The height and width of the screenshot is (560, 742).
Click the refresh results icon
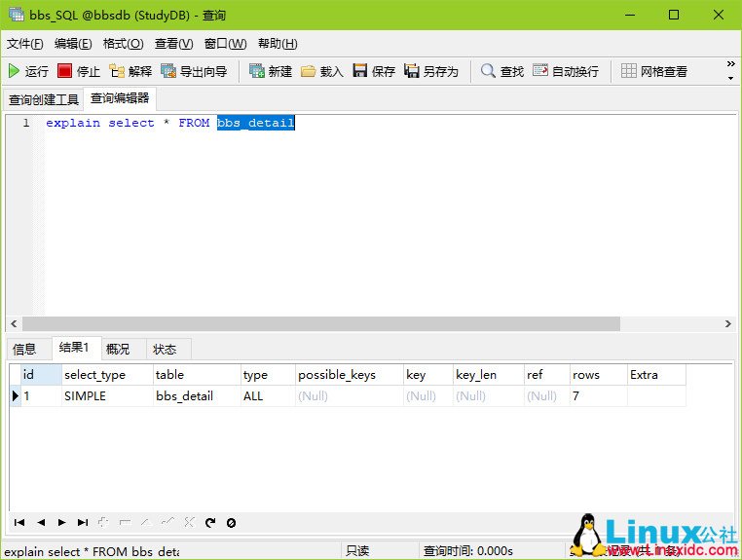(x=210, y=523)
